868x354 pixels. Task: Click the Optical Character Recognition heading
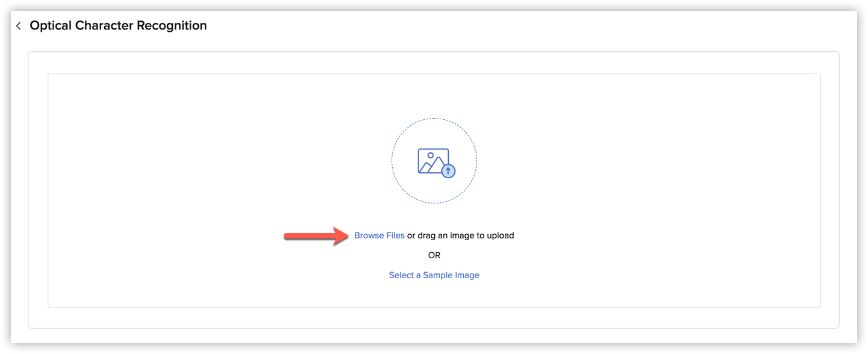(118, 26)
